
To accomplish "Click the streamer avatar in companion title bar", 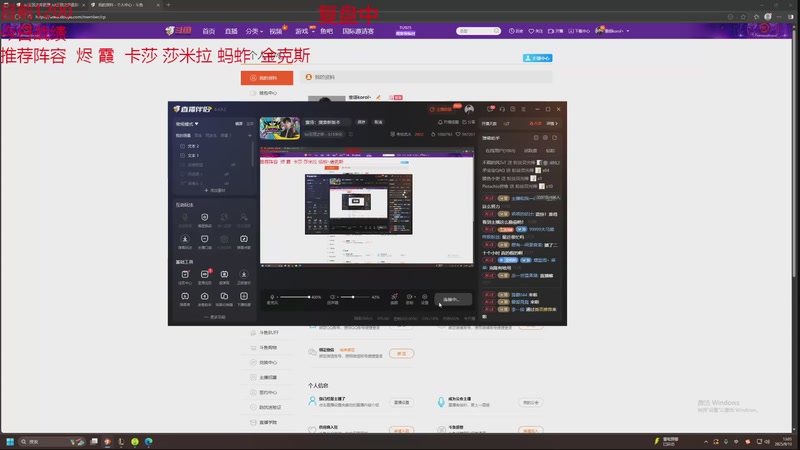I will (x=469, y=109).
